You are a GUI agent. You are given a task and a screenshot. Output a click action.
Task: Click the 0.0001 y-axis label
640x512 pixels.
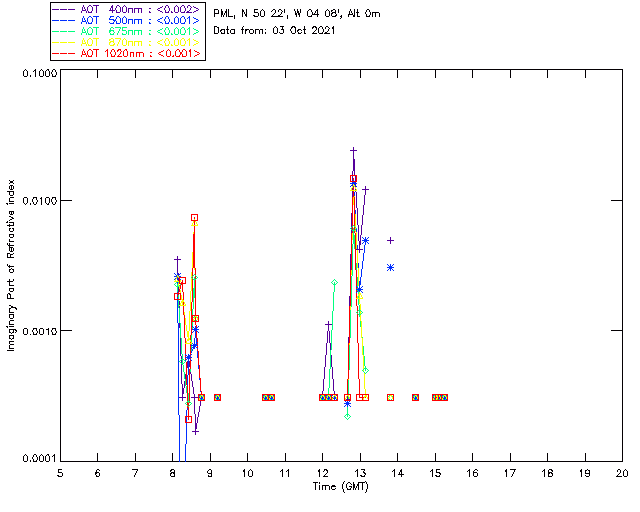[x=40, y=459]
